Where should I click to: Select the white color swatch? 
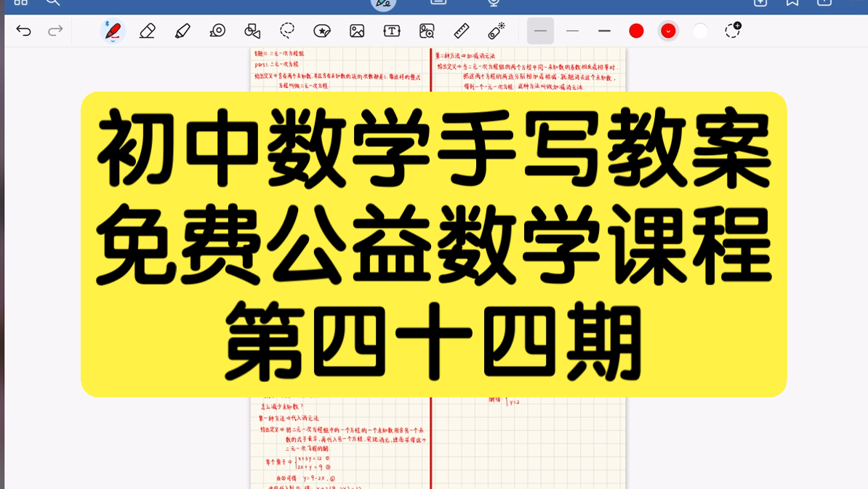point(700,31)
